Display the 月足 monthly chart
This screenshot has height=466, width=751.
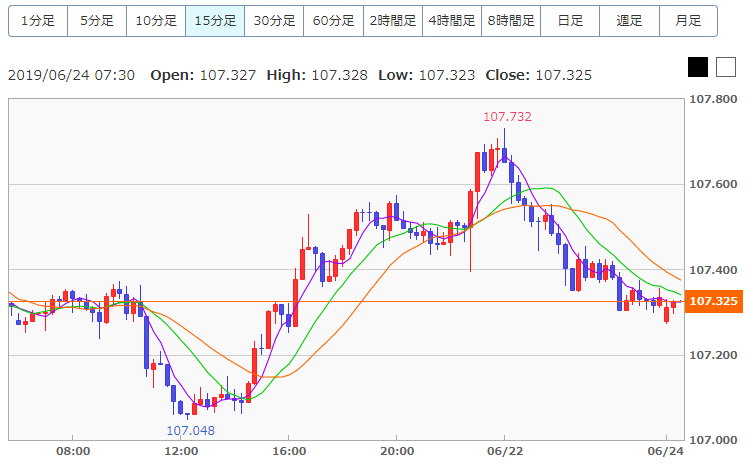688,21
